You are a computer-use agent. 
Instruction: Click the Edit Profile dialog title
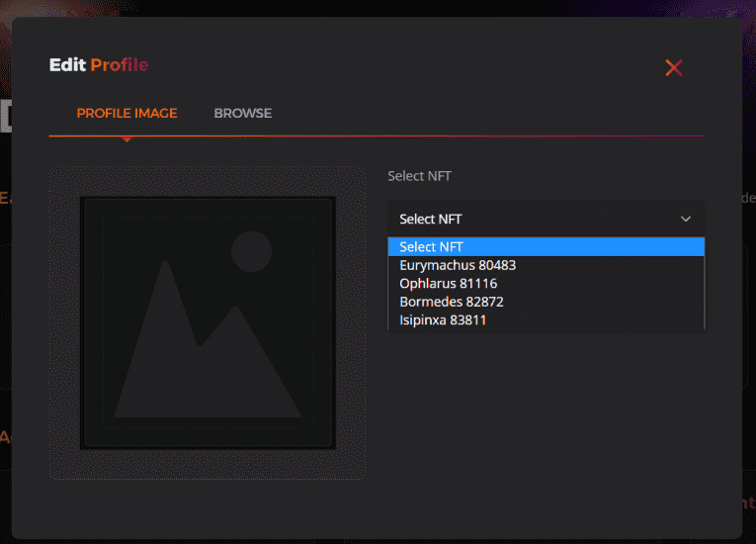99,66
